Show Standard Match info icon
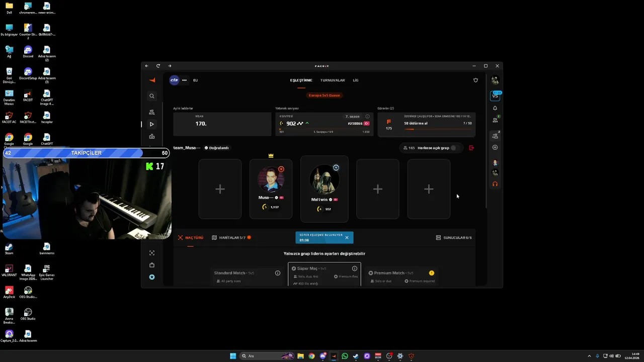 coord(278,273)
